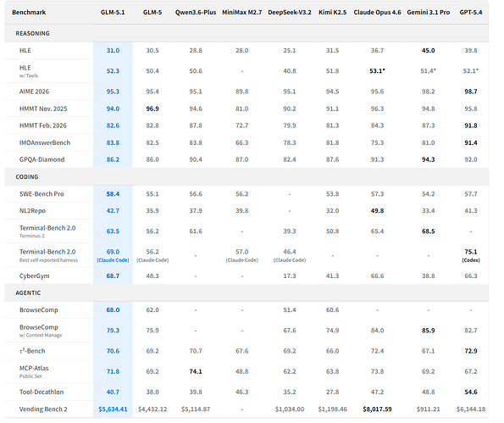Click GPT-5.4 score 75.1 (Codex)
504x423 pixels.
(x=471, y=255)
